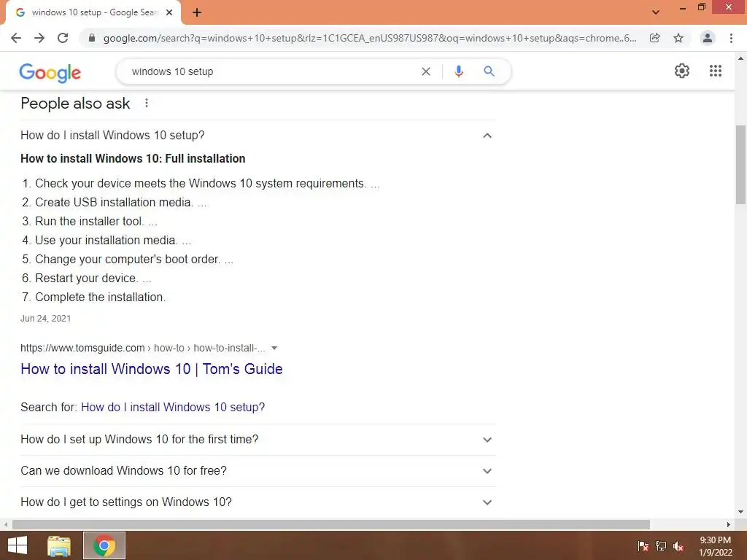Go forward to the next page

point(39,38)
